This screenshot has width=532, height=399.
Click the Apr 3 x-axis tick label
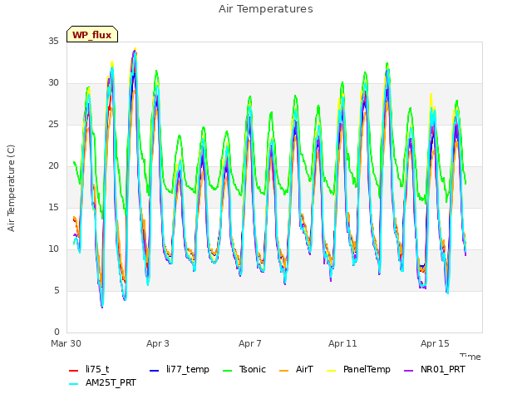click(x=157, y=343)
